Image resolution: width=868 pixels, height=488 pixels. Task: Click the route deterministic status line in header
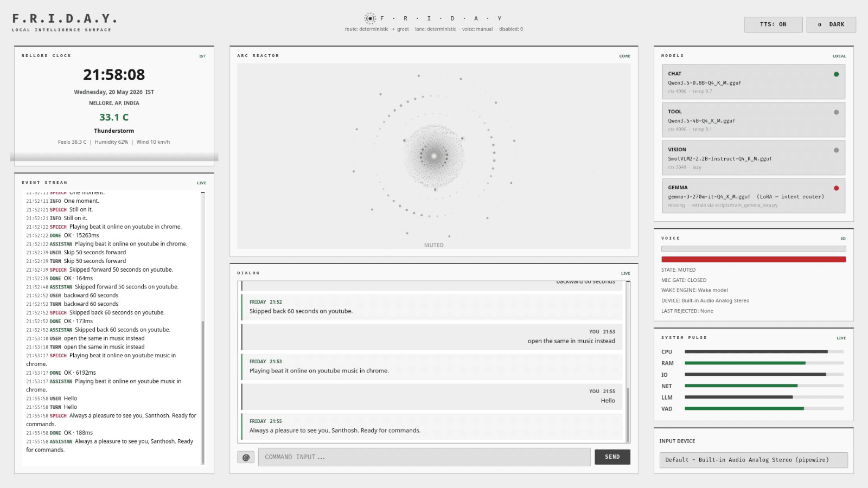(x=434, y=29)
